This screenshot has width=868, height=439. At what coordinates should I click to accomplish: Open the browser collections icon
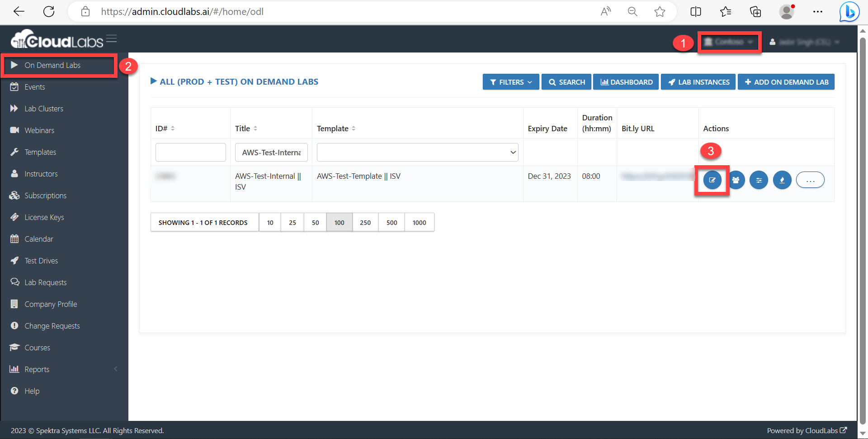pyautogui.click(x=755, y=12)
